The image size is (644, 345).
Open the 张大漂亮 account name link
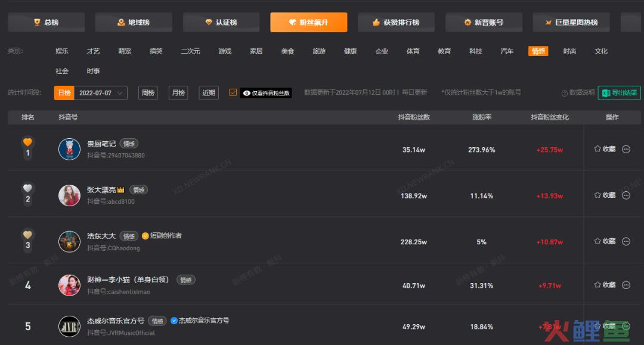tap(101, 190)
